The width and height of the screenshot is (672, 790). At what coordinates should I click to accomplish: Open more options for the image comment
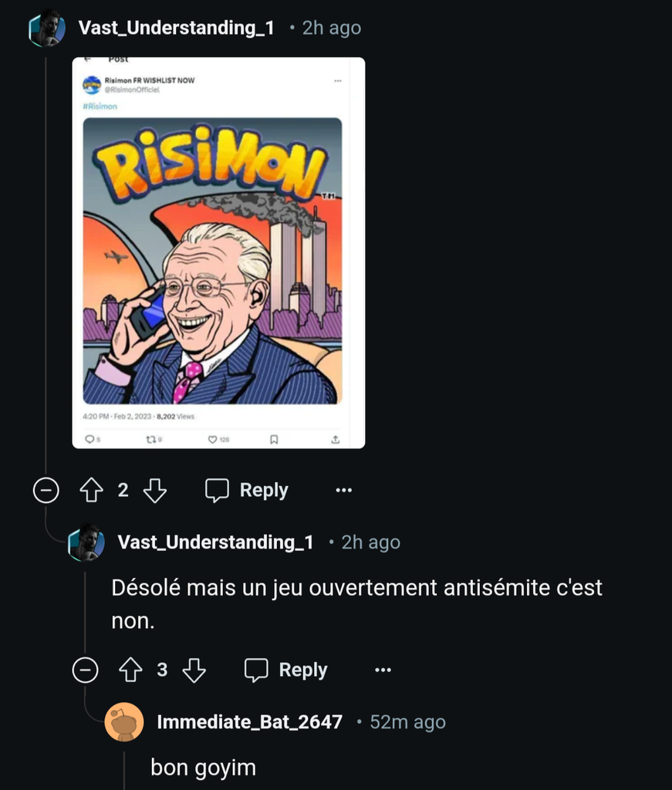tap(343, 491)
